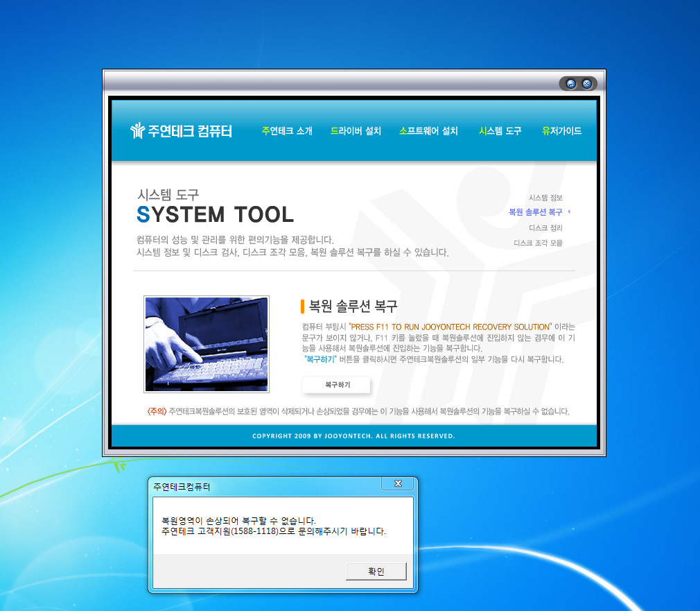Screen dimensions: 700x611
Task: Click the 복구하기 button
Action: (337, 384)
